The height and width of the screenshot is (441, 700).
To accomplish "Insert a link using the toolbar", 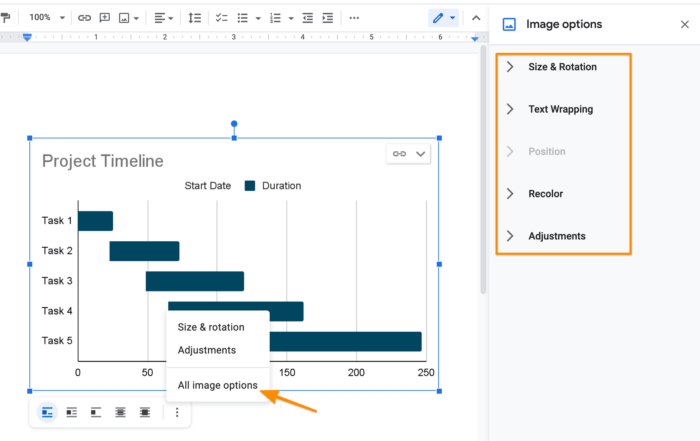I will [x=84, y=18].
